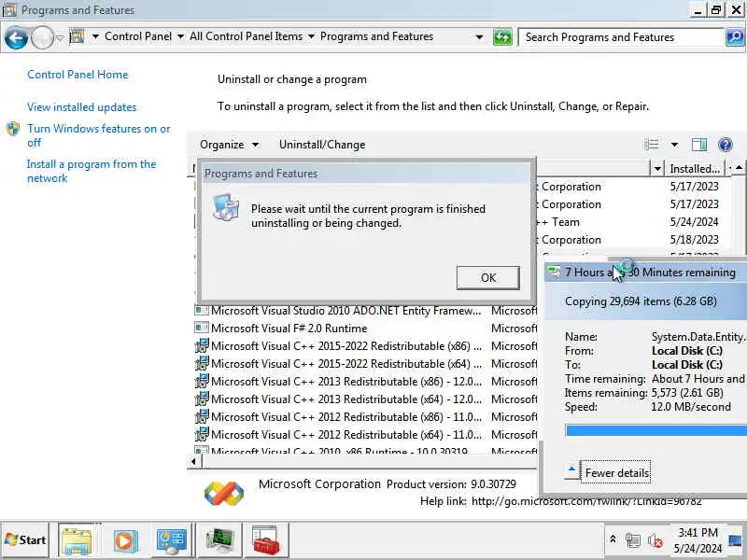Click the forward navigation arrow
Image resolution: width=747 pixels, height=560 pixels.
42,37
